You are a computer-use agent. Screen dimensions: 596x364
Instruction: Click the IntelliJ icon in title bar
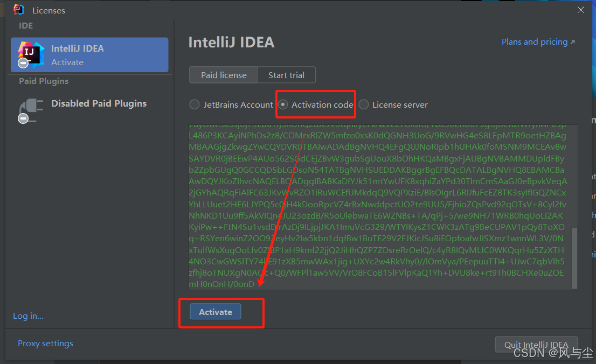tap(19, 10)
